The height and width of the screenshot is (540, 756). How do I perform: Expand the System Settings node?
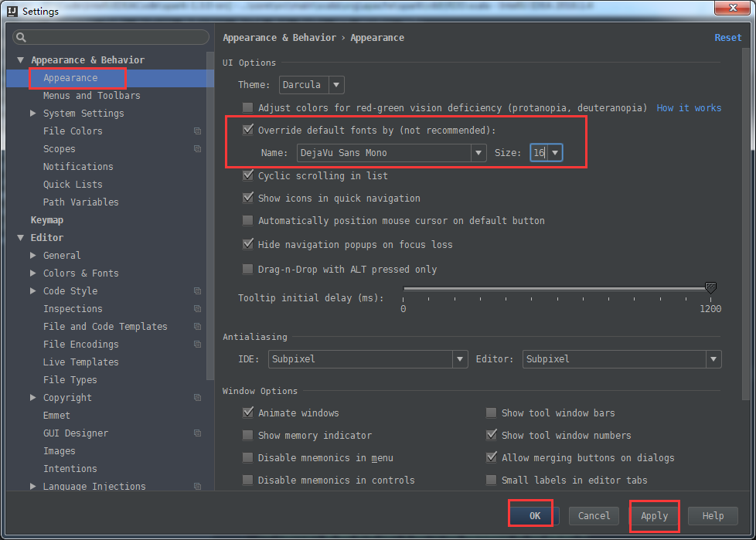coord(32,114)
